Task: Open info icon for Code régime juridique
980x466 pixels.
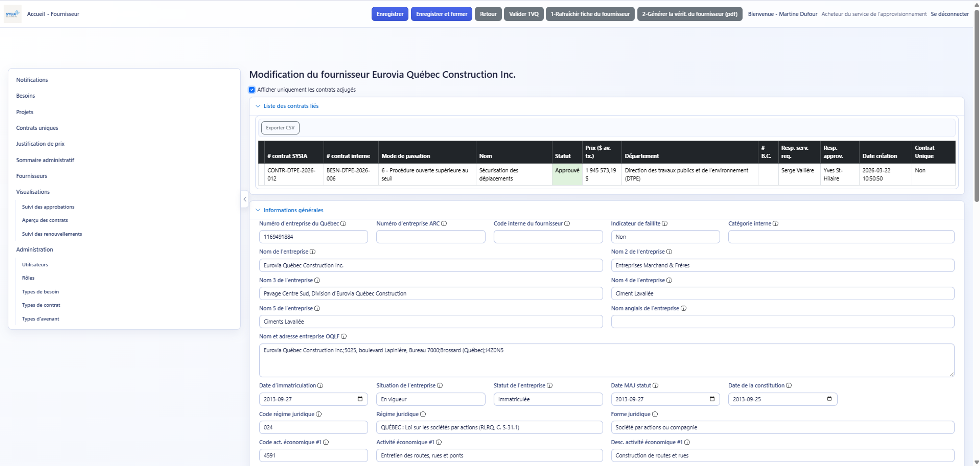Action: click(319, 414)
